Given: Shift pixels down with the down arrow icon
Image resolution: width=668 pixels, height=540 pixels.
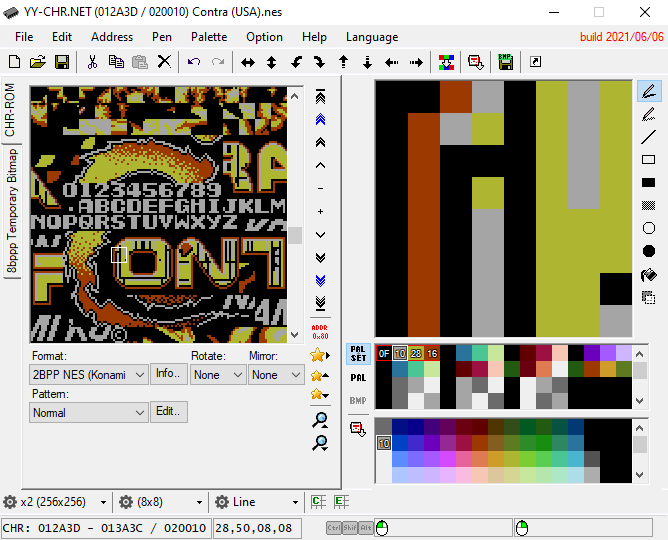Looking at the screenshot, I should coord(367,63).
